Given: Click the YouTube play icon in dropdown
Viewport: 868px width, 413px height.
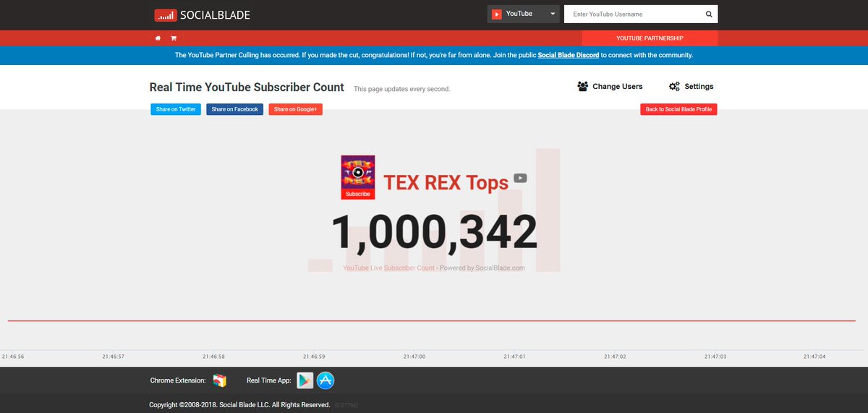Looking at the screenshot, I should click(x=497, y=14).
